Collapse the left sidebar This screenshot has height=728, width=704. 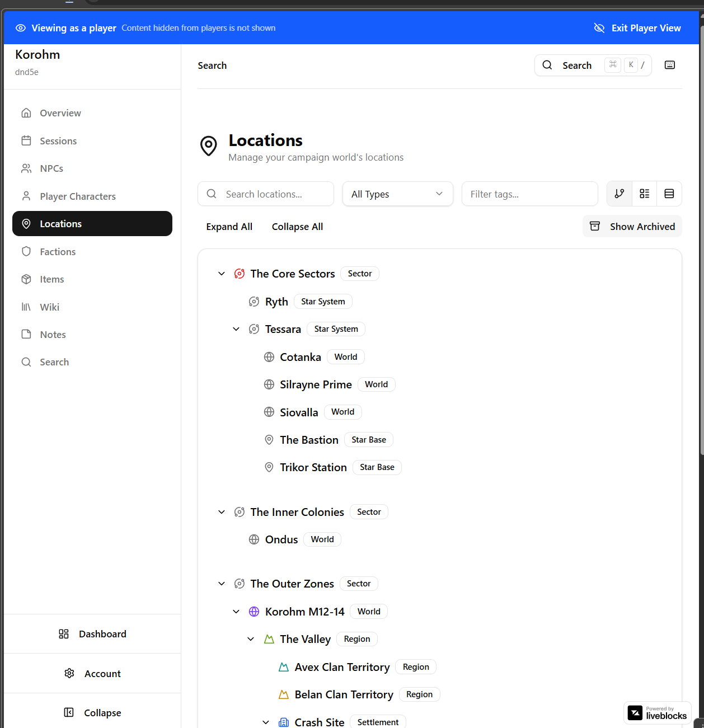[92, 712]
